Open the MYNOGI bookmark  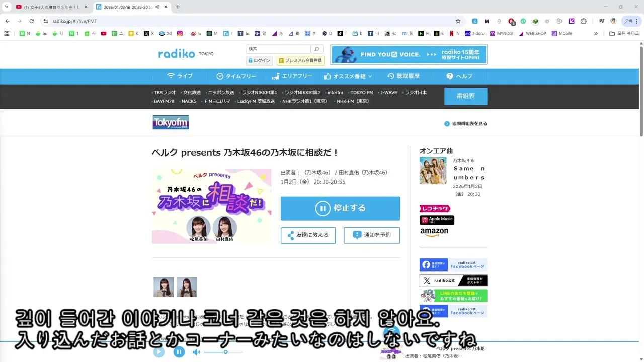[502, 34]
